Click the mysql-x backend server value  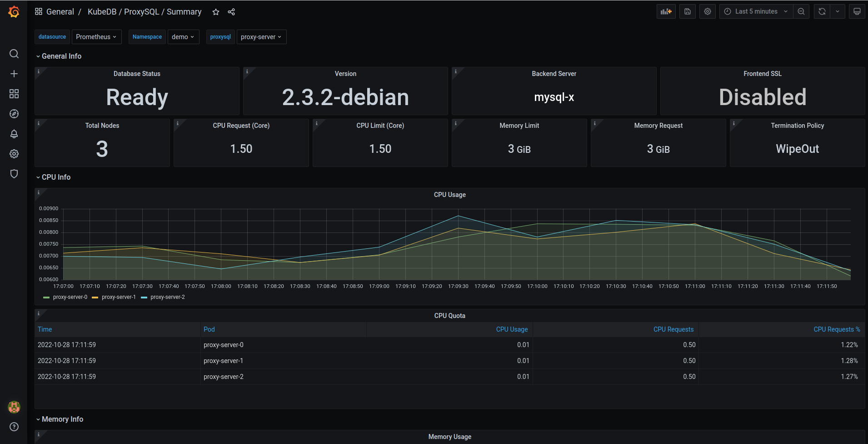point(554,97)
